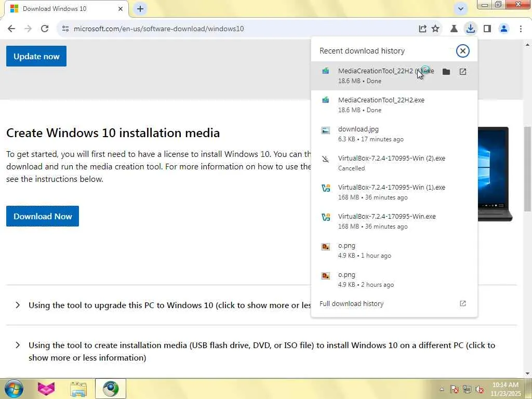Open the tab search dropdown
The height and width of the screenshot is (399, 532).
pos(460,9)
